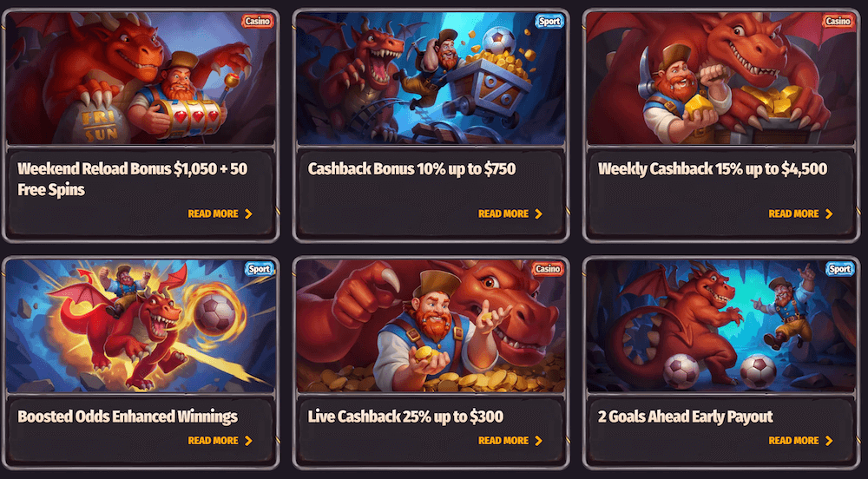Click the Weekly Cashback 15% up to $4,500 title

[713, 168]
